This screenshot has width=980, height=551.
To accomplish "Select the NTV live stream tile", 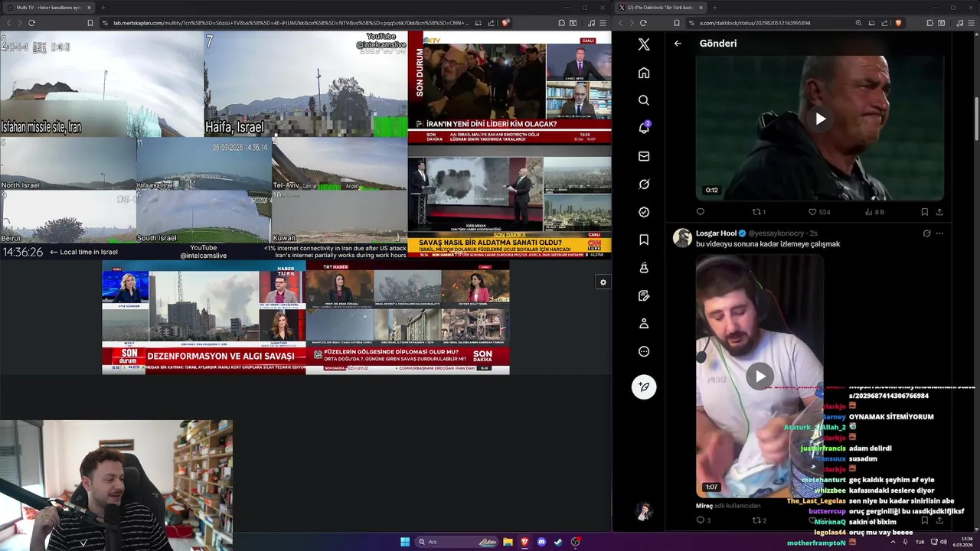I will click(509, 87).
